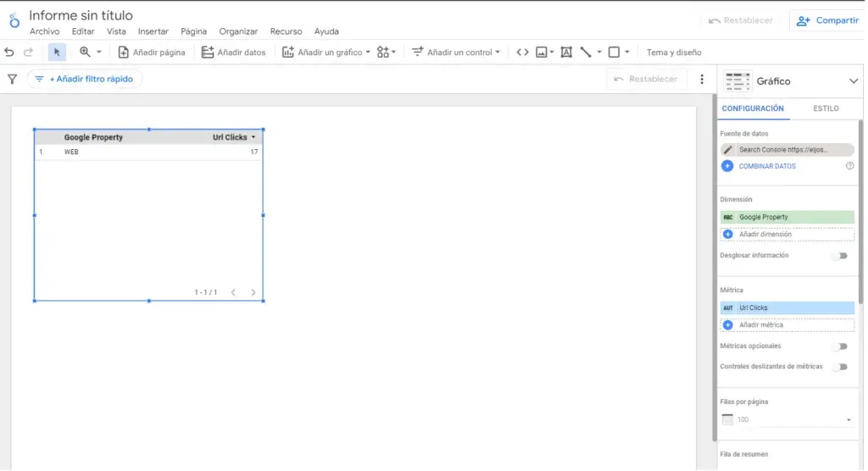Click Añadir datos button
The height and width of the screenshot is (471, 868).
click(x=234, y=52)
